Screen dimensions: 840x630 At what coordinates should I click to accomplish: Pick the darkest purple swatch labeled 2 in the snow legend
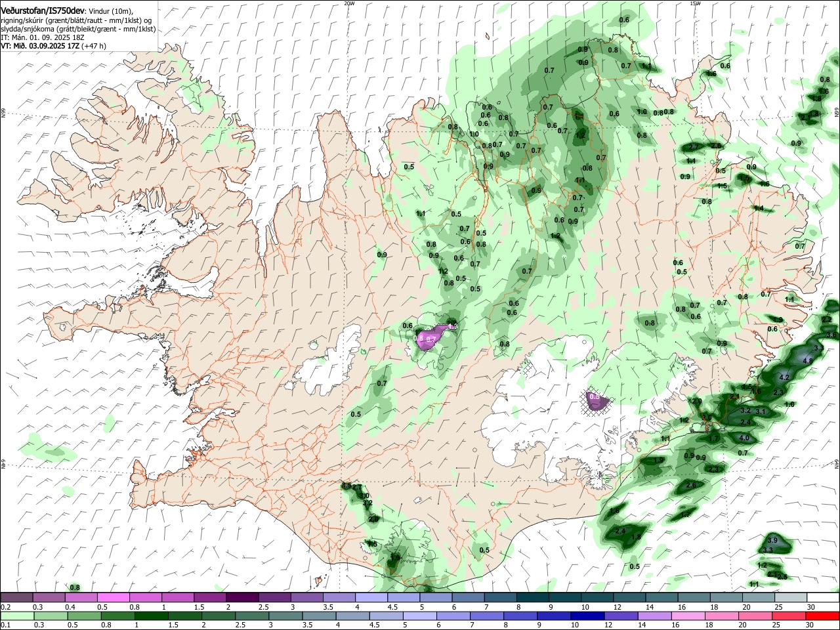point(241,598)
